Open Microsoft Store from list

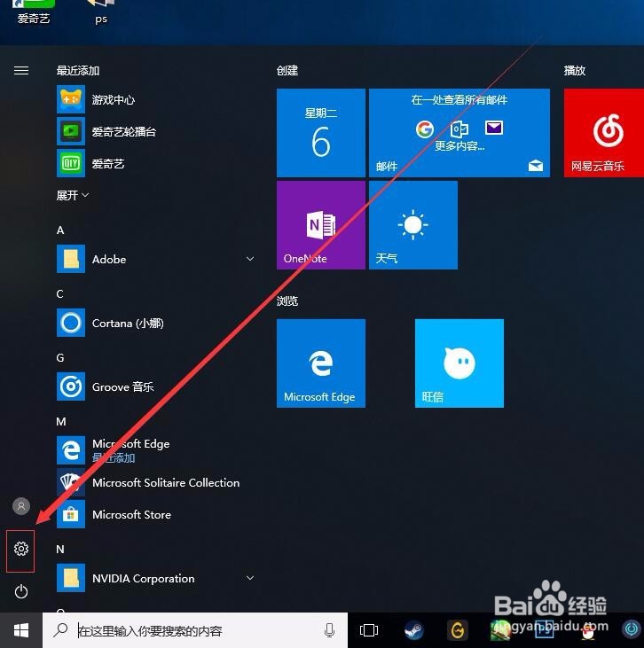[155, 514]
